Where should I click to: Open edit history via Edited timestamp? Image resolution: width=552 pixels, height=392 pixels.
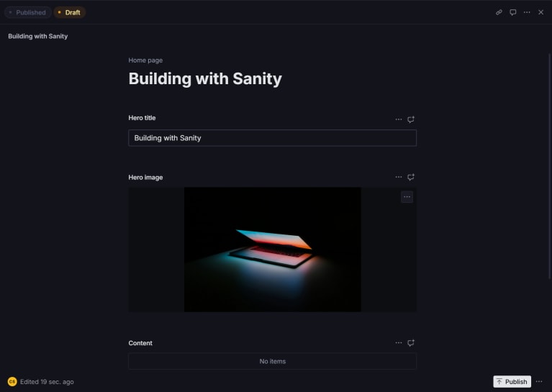[47, 382]
